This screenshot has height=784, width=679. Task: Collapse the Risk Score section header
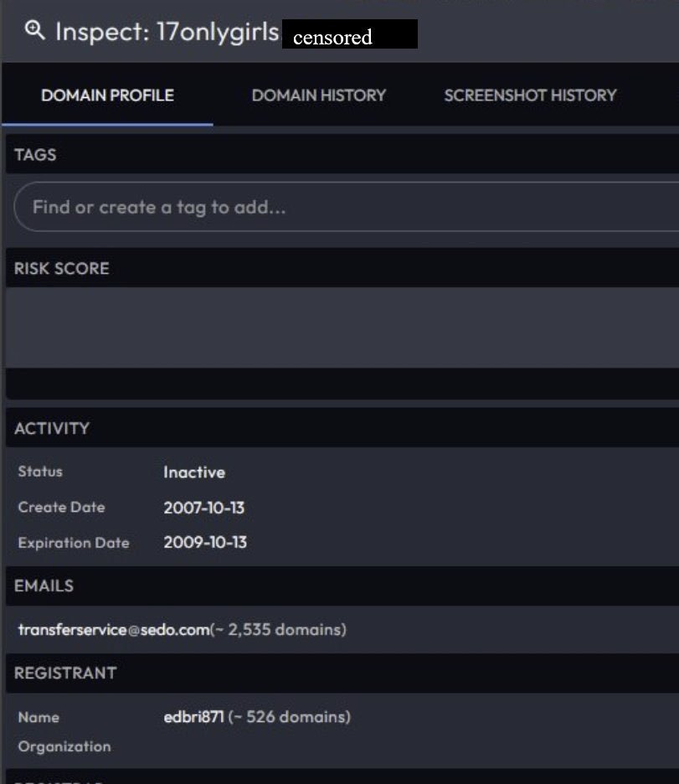pos(61,269)
